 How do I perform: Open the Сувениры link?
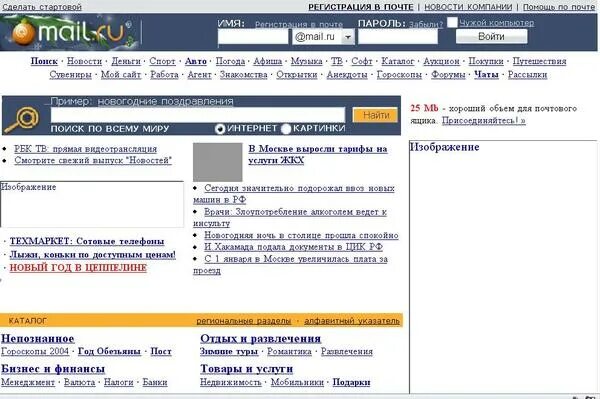pos(70,75)
